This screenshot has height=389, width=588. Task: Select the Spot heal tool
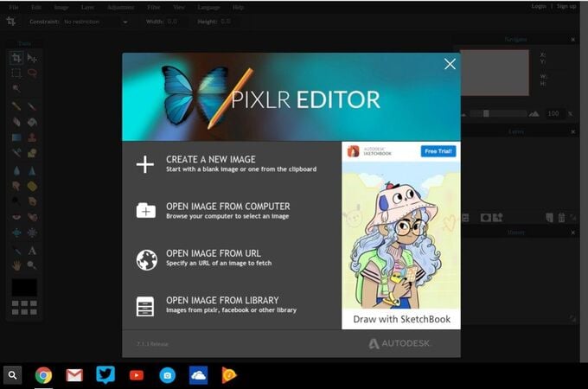pos(32,217)
